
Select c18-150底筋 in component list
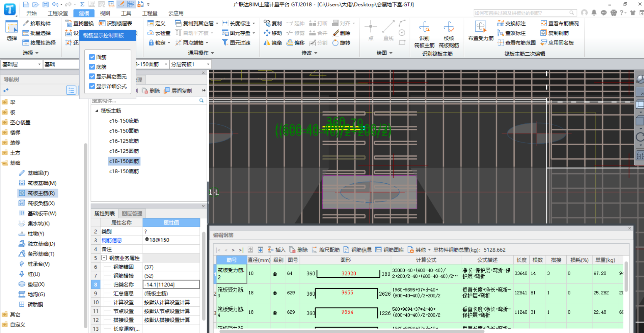click(124, 171)
